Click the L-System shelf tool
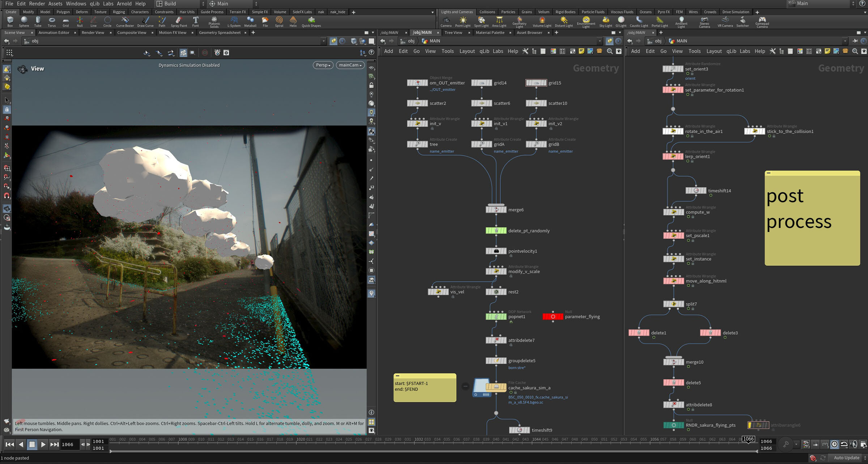The height and width of the screenshot is (464, 868). click(x=234, y=21)
